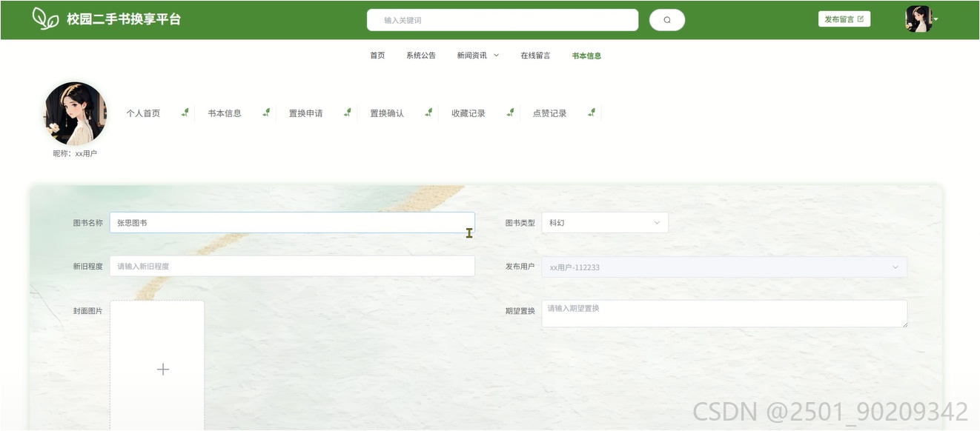Click the plus icon to upload cover image
Image resolution: width=980 pixels, height=431 pixels.
(x=163, y=369)
